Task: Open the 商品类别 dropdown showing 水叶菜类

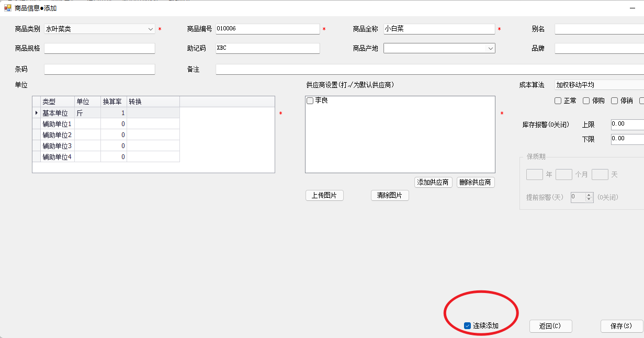Action: click(x=99, y=29)
